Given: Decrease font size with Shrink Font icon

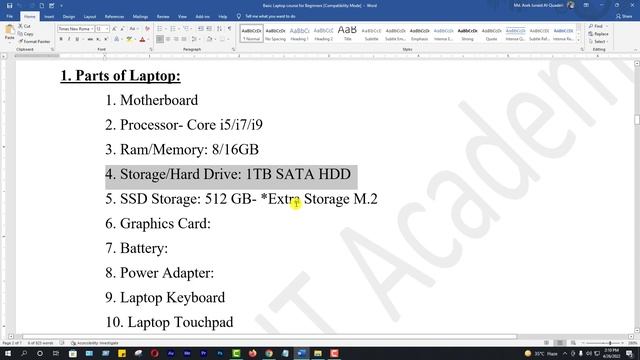Looking at the screenshot, I should [x=122, y=29].
